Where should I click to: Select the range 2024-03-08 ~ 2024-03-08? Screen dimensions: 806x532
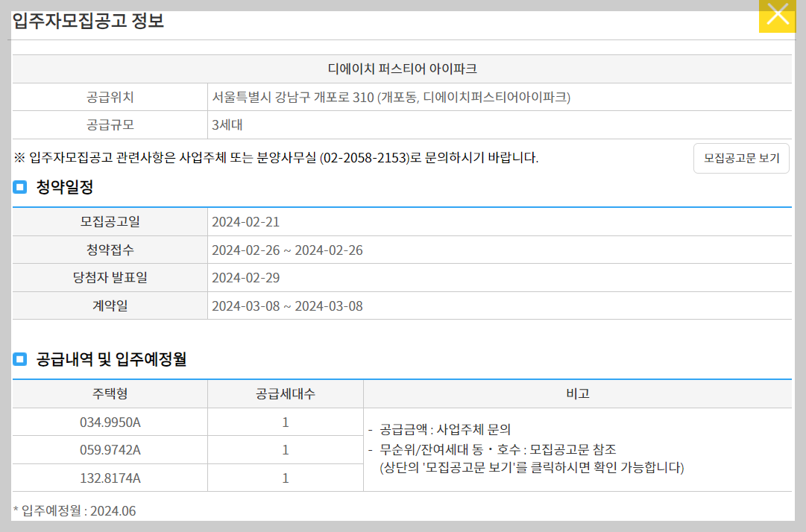[x=287, y=306]
